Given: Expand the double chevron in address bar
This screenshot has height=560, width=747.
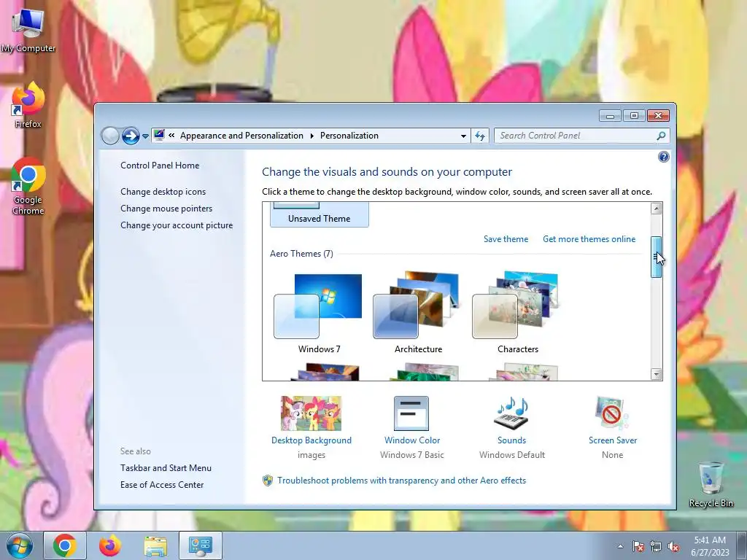Looking at the screenshot, I should pos(171,136).
